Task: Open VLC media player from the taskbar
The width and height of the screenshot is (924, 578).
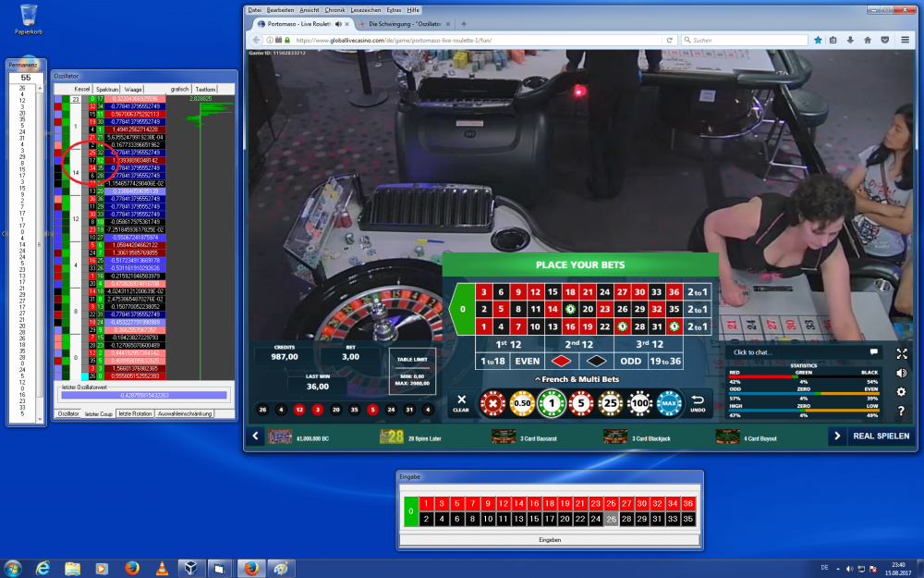Action: 162,568
